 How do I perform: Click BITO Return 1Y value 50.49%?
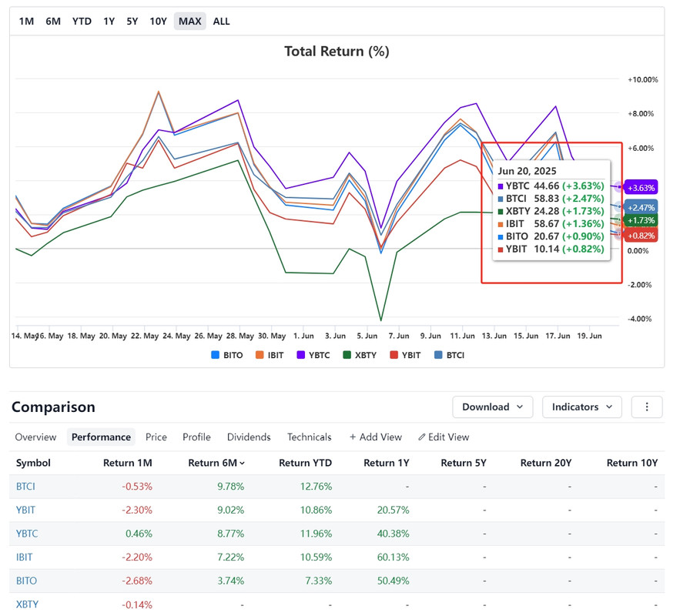pyautogui.click(x=393, y=581)
